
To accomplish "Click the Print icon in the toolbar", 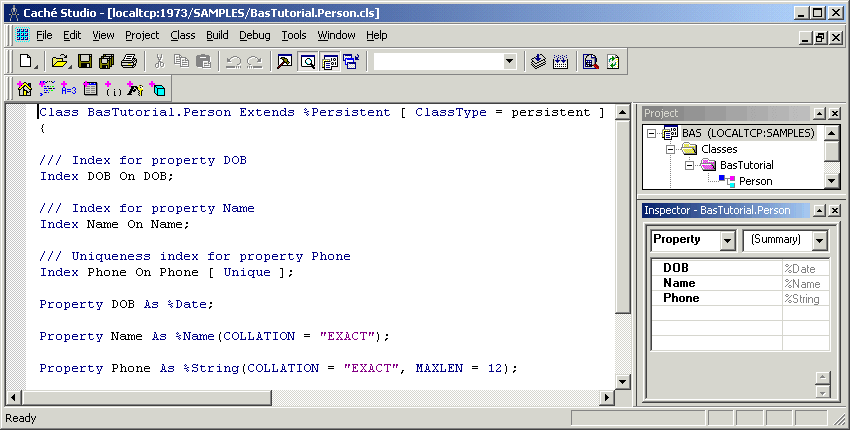I will point(126,61).
